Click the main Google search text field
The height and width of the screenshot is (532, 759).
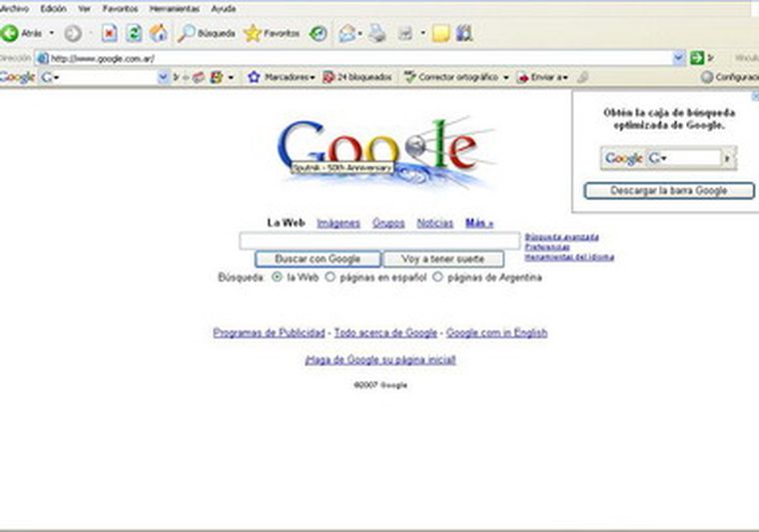(379, 241)
